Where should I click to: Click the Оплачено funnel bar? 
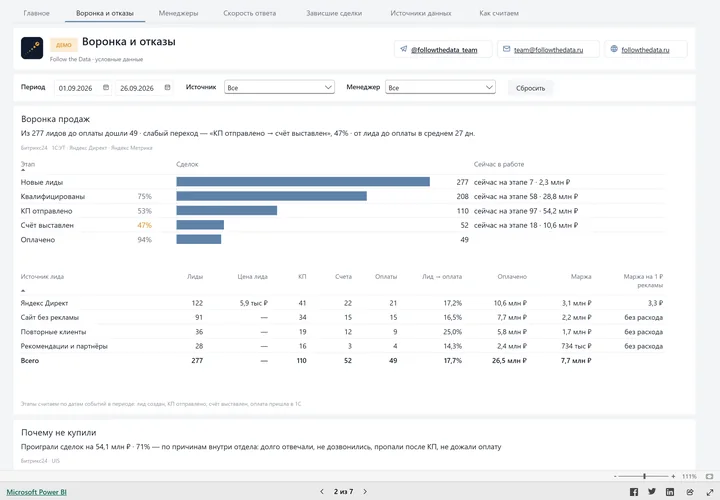199,239
